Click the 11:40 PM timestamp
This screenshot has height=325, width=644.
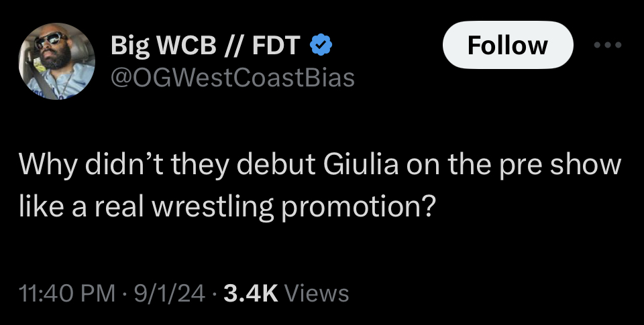tap(67, 293)
